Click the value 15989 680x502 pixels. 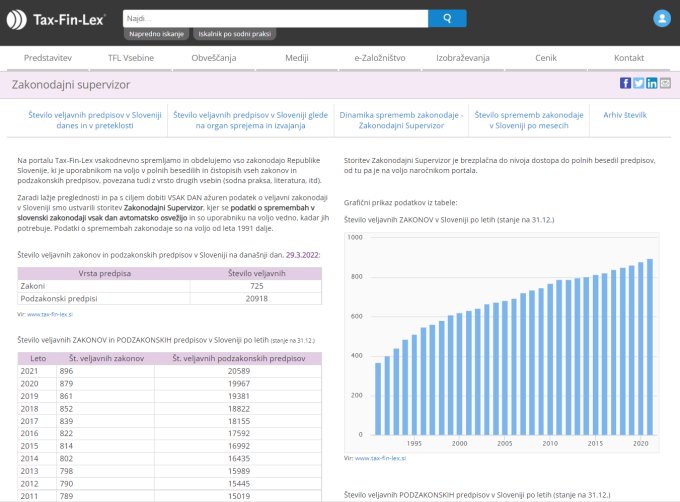[239, 471]
